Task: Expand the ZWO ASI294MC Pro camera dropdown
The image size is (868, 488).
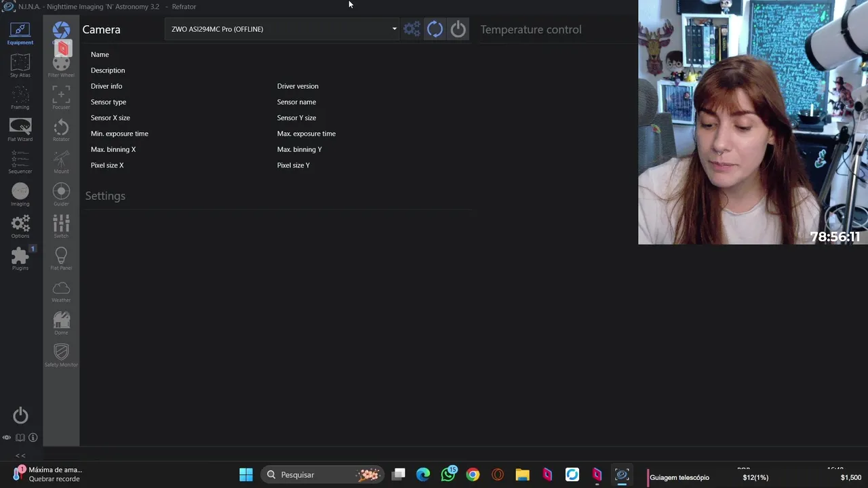Action: click(x=281, y=29)
